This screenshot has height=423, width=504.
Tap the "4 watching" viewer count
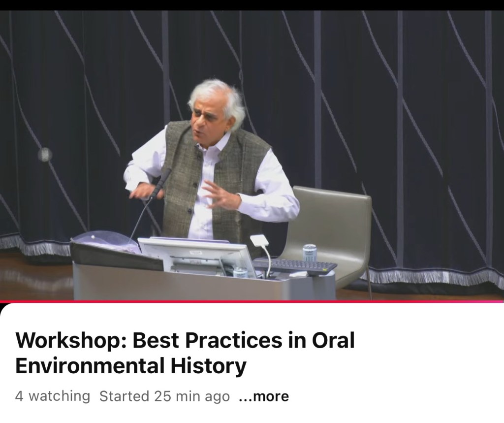[53, 396]
